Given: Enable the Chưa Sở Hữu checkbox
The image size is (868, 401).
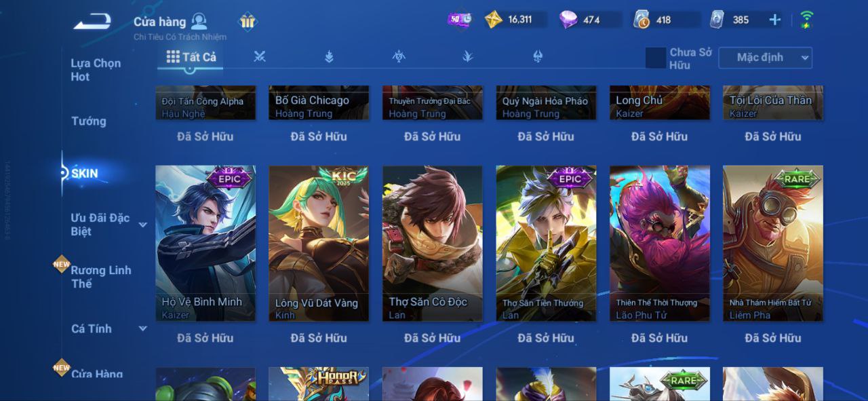Looking at the screenshot, I should [656, 58].
